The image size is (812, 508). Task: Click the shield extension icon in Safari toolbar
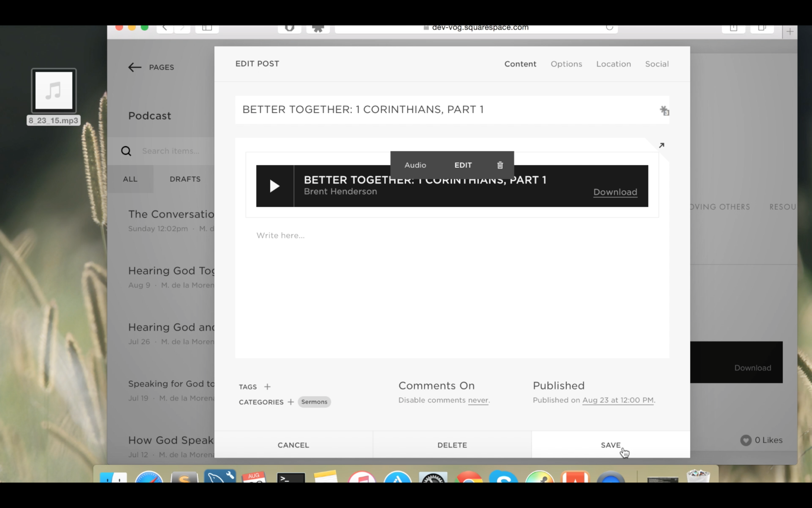289,28
